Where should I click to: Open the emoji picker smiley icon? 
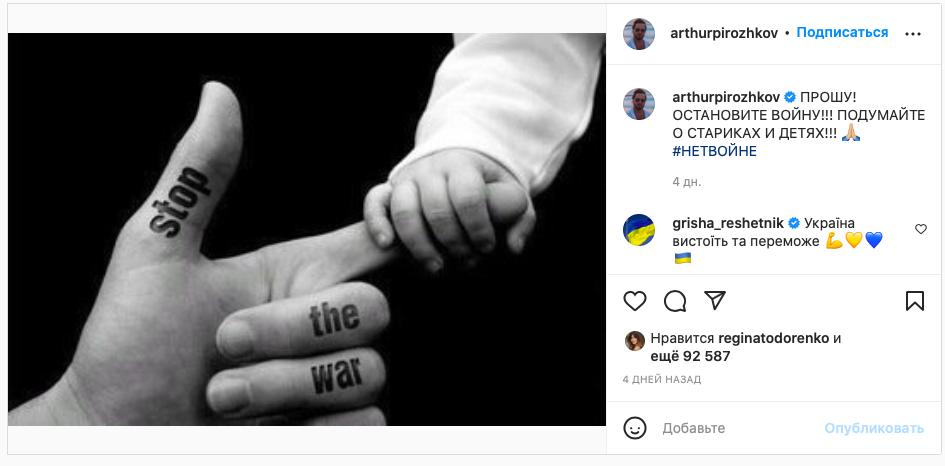635,428
